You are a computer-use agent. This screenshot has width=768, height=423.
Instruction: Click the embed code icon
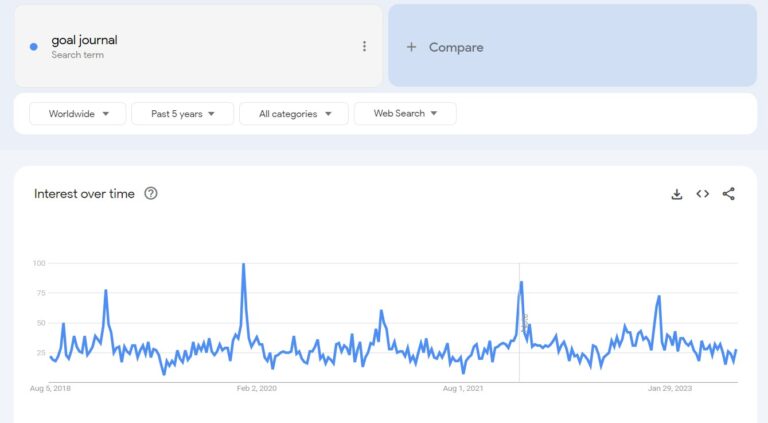(x=703, y=194)
